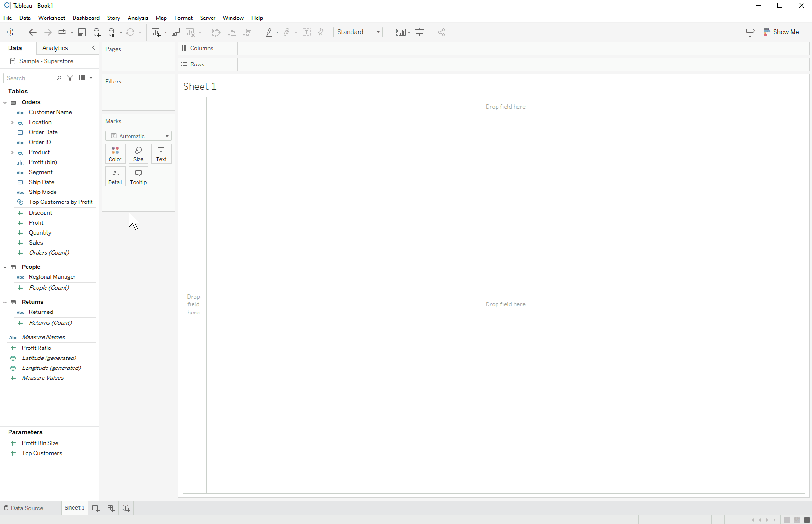Click the Search field in Data pane
The image size is (812, 524).
(x=31, y=78)
